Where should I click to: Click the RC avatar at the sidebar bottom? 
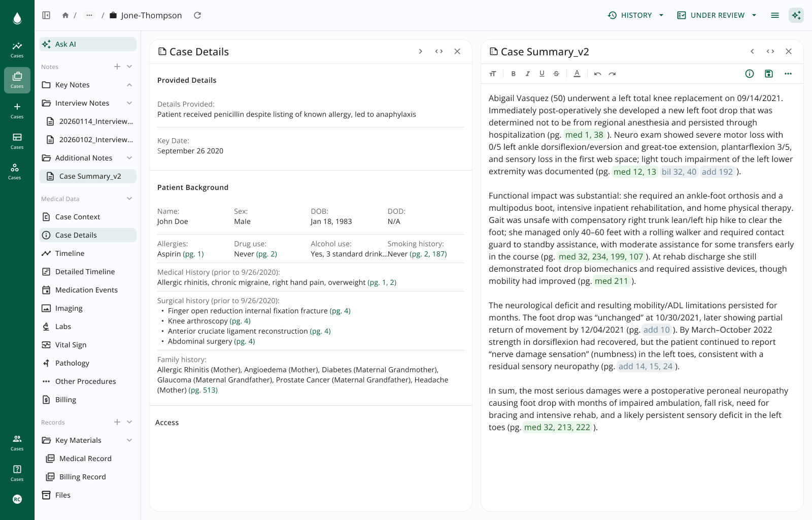[x=17, y=499]
